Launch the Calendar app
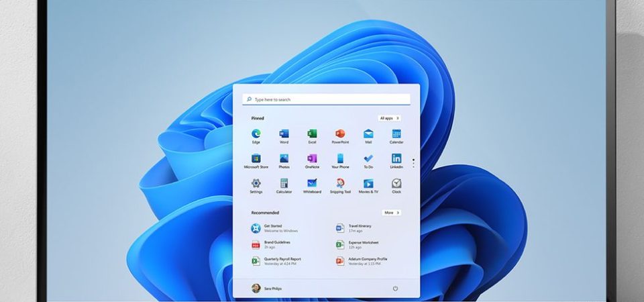The width and height of the screenshot is (644, 302). (x=396, y=134)
